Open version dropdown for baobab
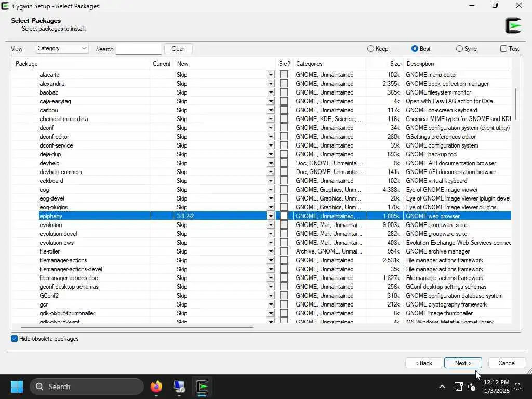The image size is (532, 399). [271, 92]
